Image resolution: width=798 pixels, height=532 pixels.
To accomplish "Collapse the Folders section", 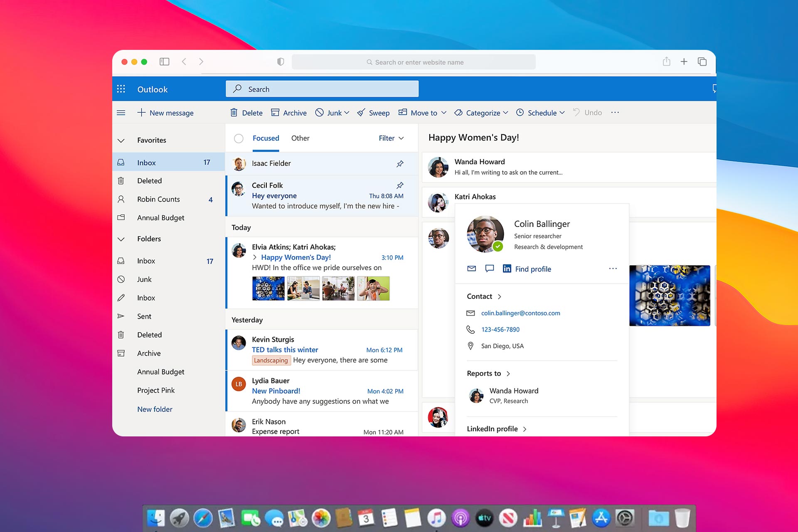I will click(x=121, y=239).
